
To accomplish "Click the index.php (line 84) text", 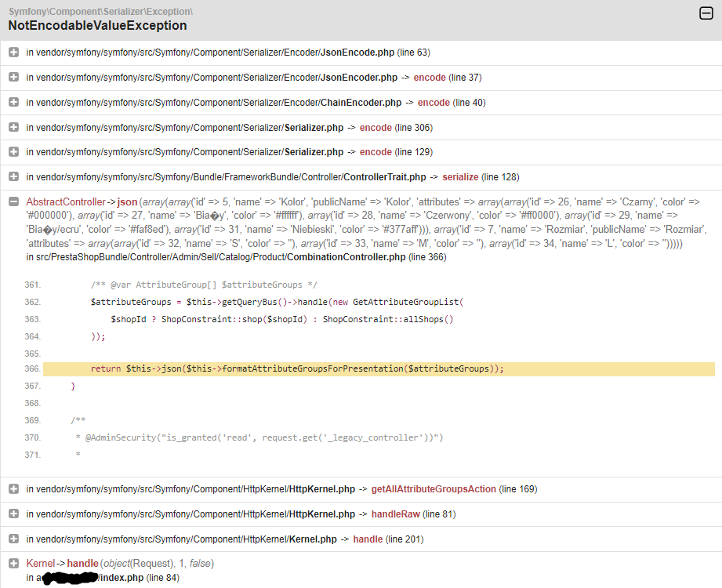I will [x=140, y=577].
